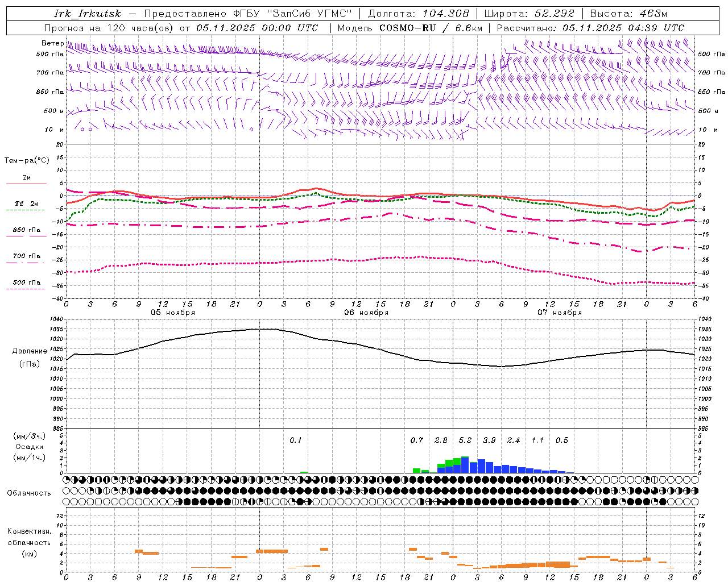Viewport: 728px width, 582px height.
Task: Select the "850 гПа" temperature legend entry
Action: coord(27,230)
